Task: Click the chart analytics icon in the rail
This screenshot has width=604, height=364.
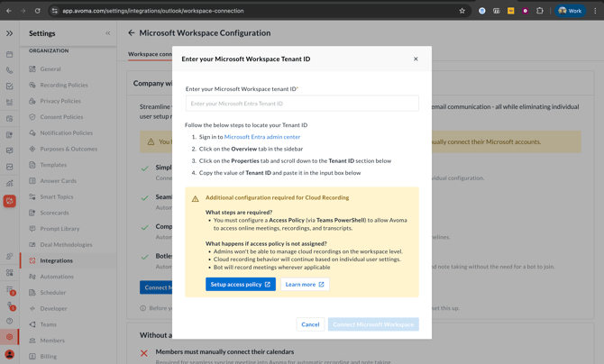Action: point(10,183)
